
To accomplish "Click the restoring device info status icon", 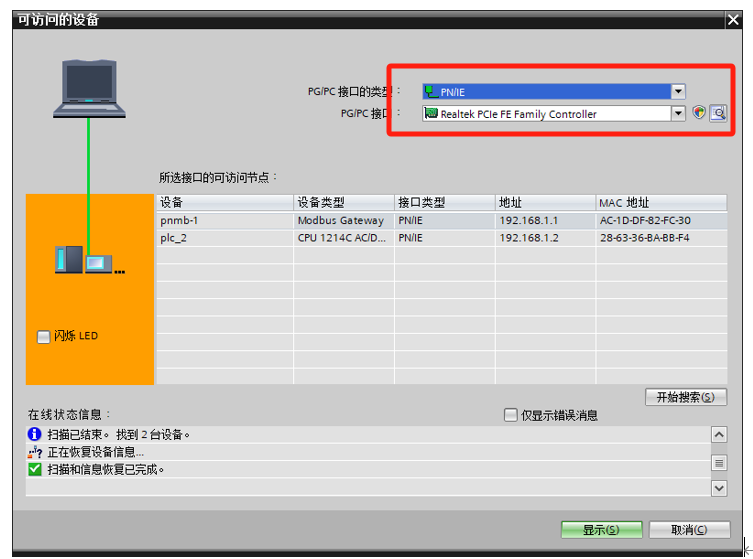I will tap(35, 452).
